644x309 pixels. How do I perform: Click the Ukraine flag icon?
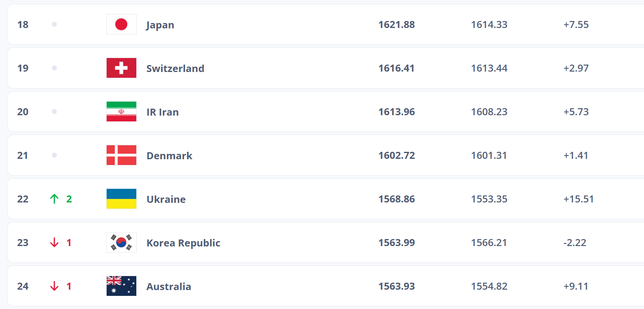point(121,199)
